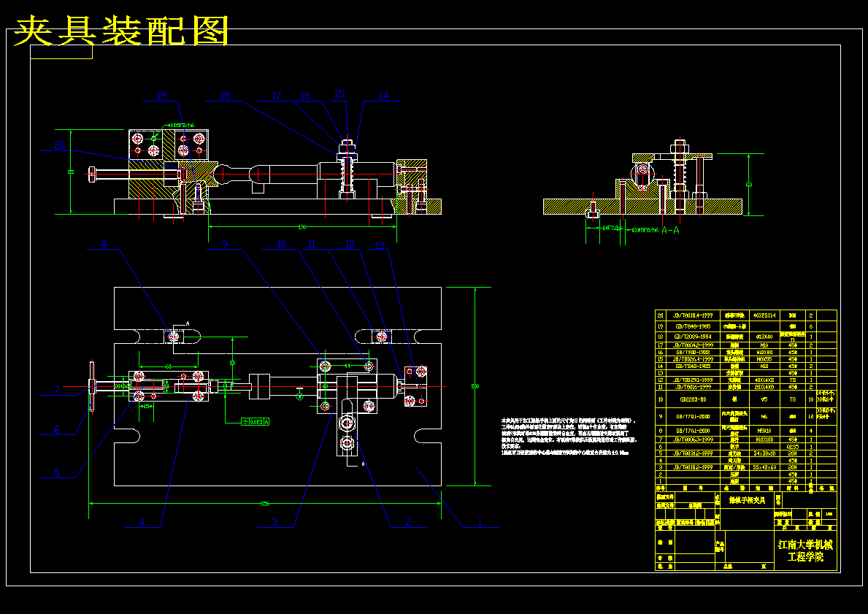
Task: Click balloon callout 17 above the front view
Action: click(x=276, y=96)
